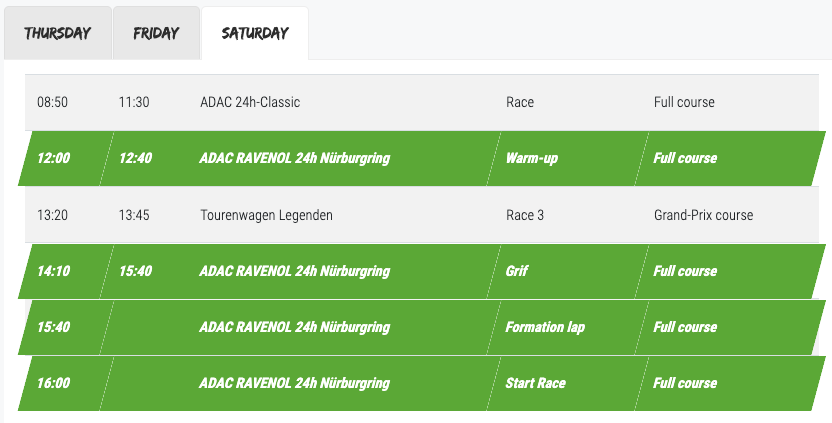Click the 16:00 start time

[53, 383]
